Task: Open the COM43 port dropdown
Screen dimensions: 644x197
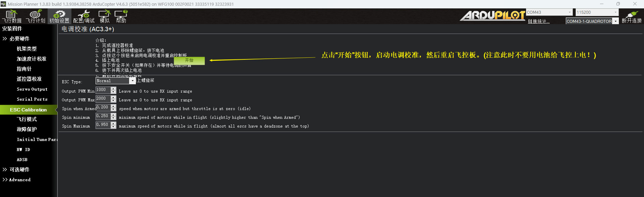Action: coord(549,12)
